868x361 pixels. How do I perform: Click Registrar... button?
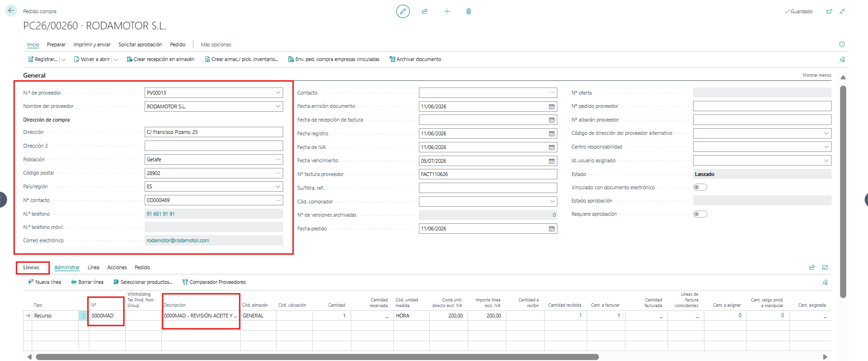[43, 59]
